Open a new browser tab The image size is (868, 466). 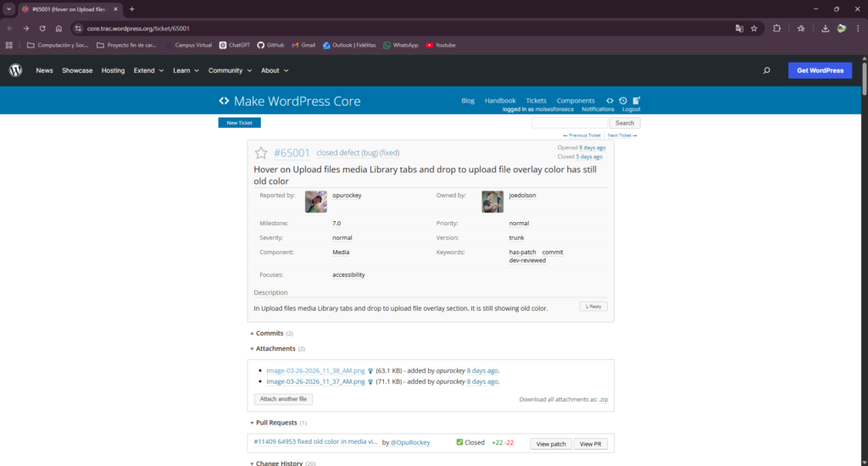131,8
